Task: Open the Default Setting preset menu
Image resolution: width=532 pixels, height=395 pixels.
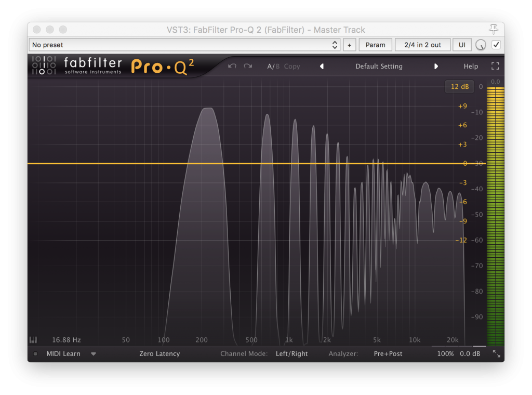Action: tap(379, 66)
